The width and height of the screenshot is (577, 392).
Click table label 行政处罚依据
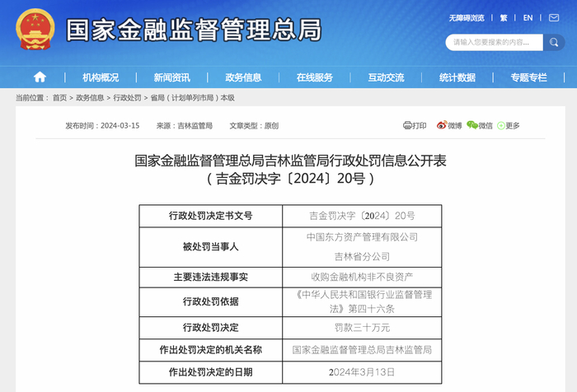211,301
